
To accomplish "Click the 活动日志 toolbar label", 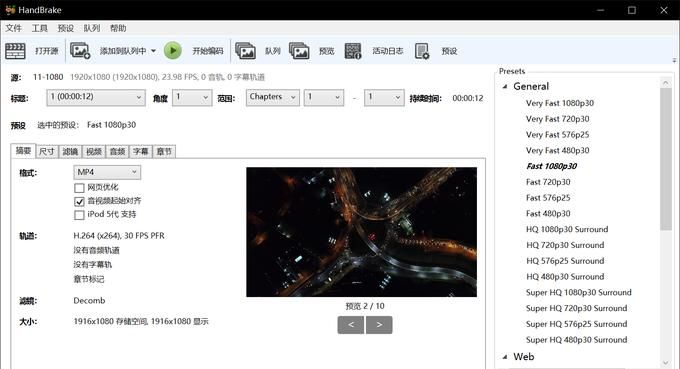I will point(388,51).
